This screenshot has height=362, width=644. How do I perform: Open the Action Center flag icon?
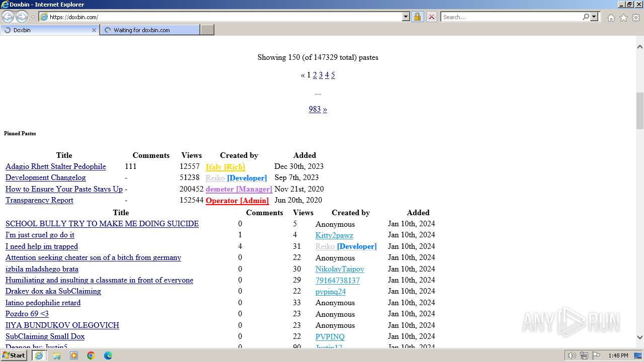click(x=596, y=355)
